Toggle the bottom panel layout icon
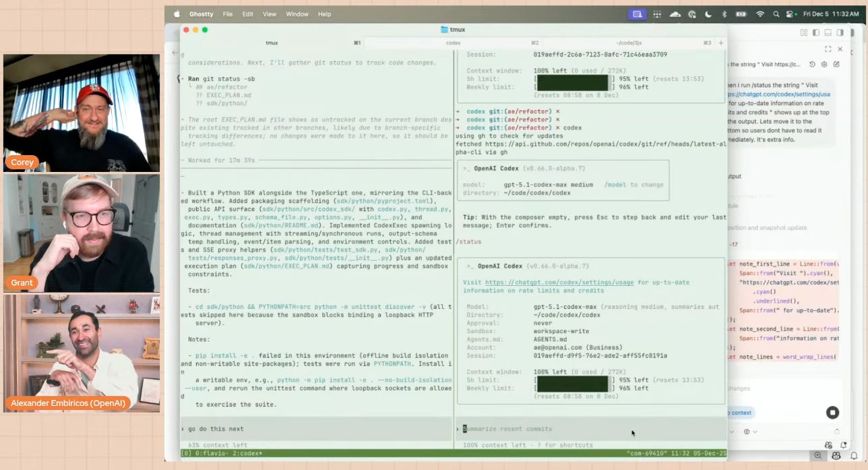Viewport: 868px width, 470px height. pos(828,32)
